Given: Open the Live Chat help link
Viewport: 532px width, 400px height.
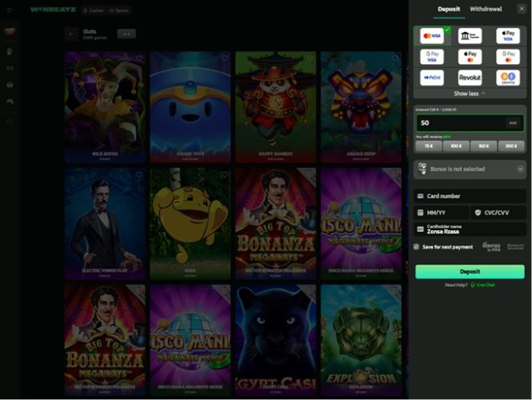Looking at the screenshot, I should 486,285.
